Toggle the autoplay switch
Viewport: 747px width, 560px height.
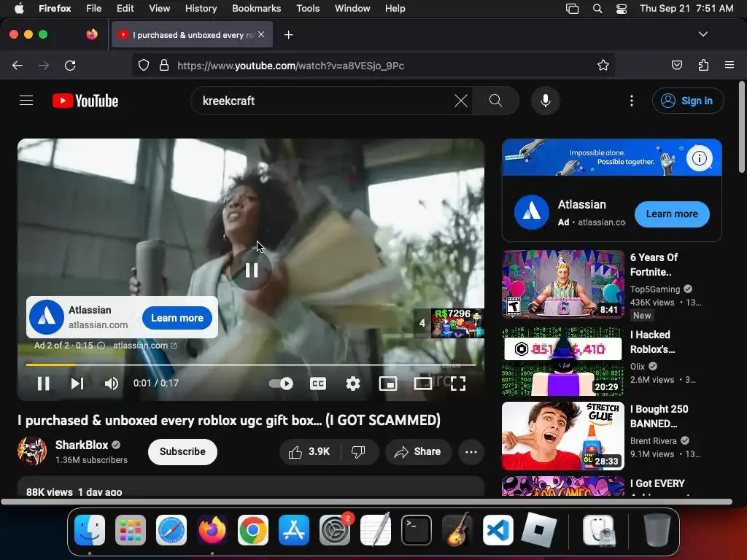[281, 384]
